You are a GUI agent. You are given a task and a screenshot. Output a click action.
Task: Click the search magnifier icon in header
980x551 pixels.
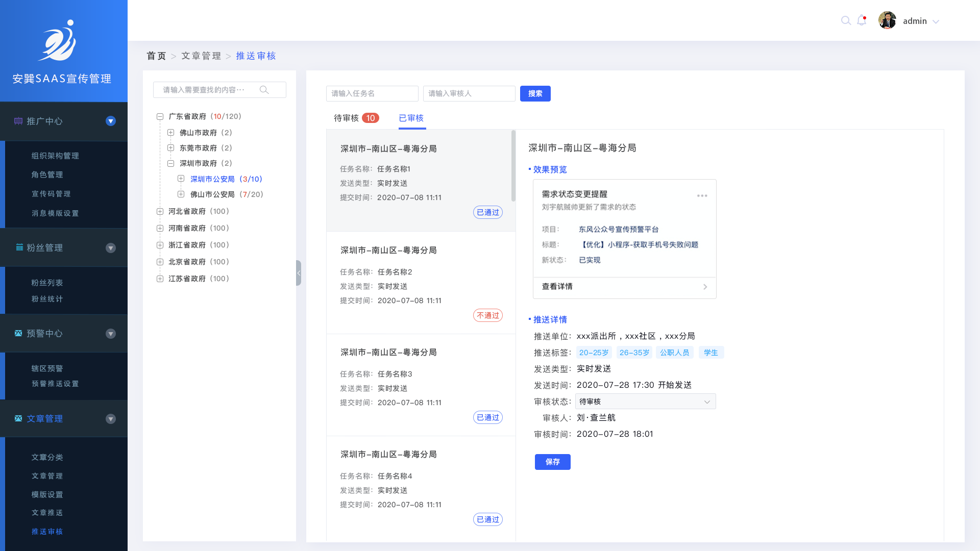click(846, 21)
